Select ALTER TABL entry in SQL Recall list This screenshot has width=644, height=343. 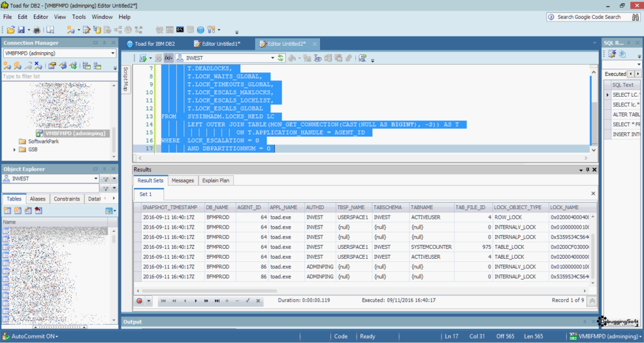pyautogui.click(x=626, y=114)
